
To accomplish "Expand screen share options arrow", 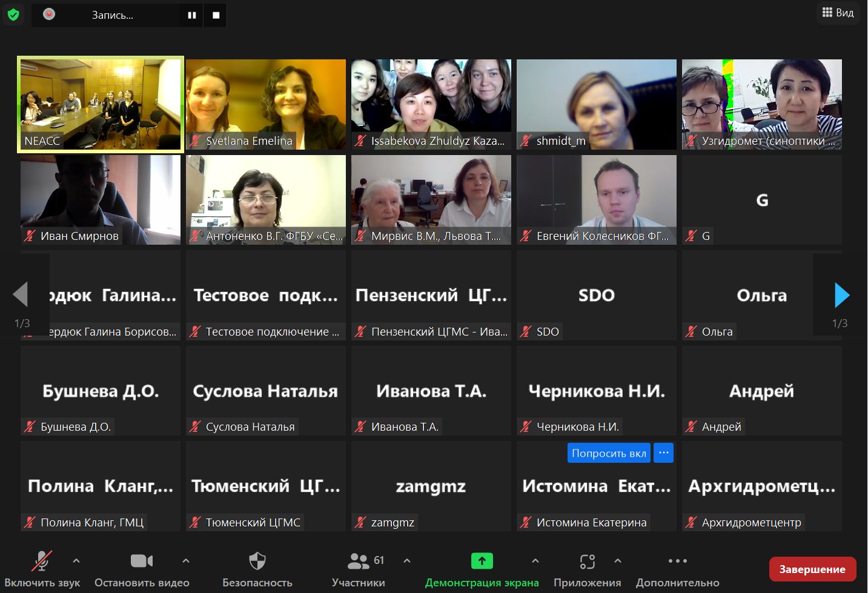I will tap(535, 561).
